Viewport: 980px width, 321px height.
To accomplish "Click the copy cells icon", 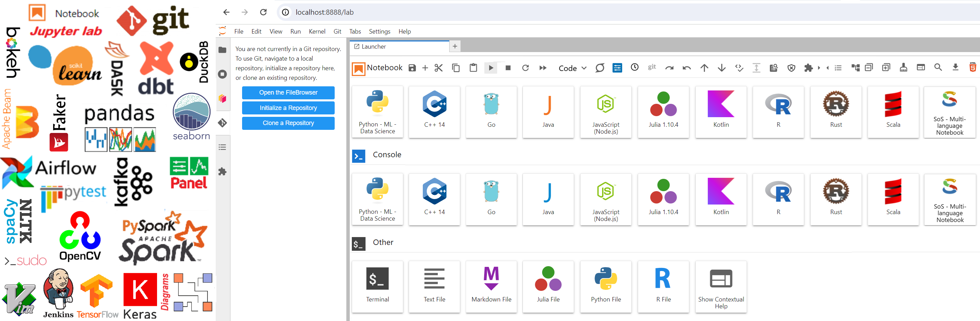I will pos(456,68).
